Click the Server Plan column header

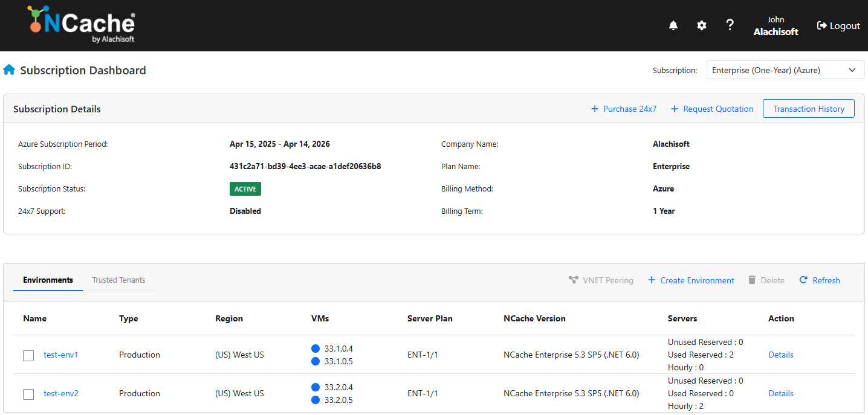(430, 318)
